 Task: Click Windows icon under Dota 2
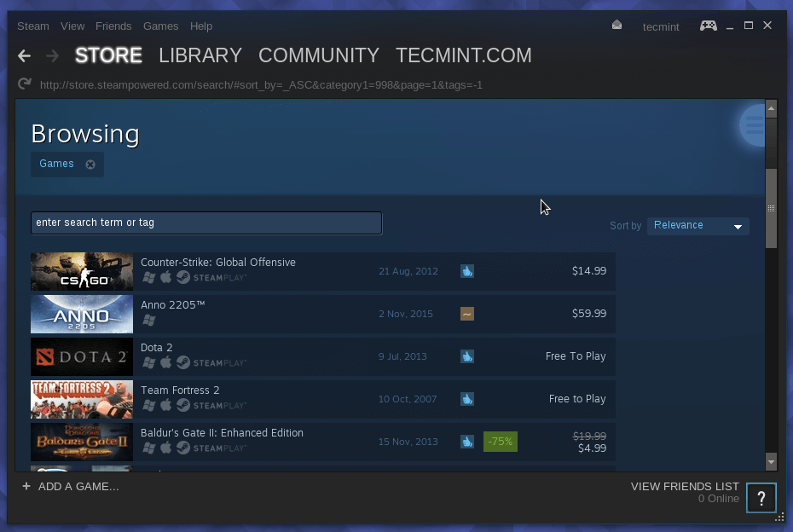click(148, 362)
